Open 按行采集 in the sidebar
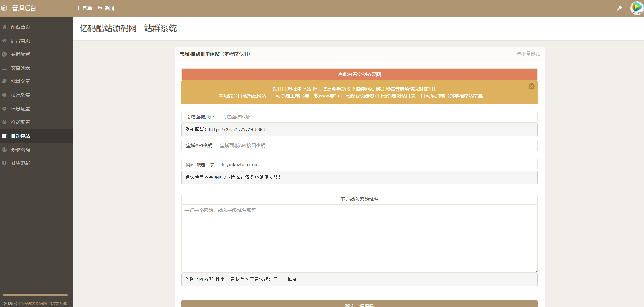This screenshot has width=644, height=307. (20, 95)
